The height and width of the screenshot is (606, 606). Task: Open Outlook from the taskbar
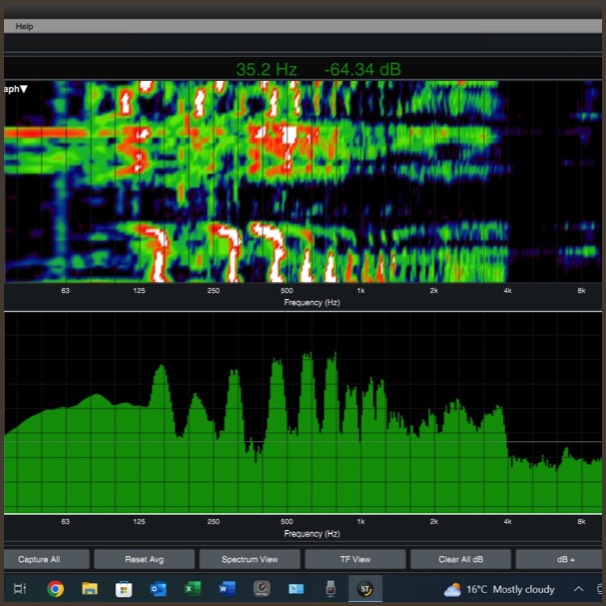click(158, 589)
